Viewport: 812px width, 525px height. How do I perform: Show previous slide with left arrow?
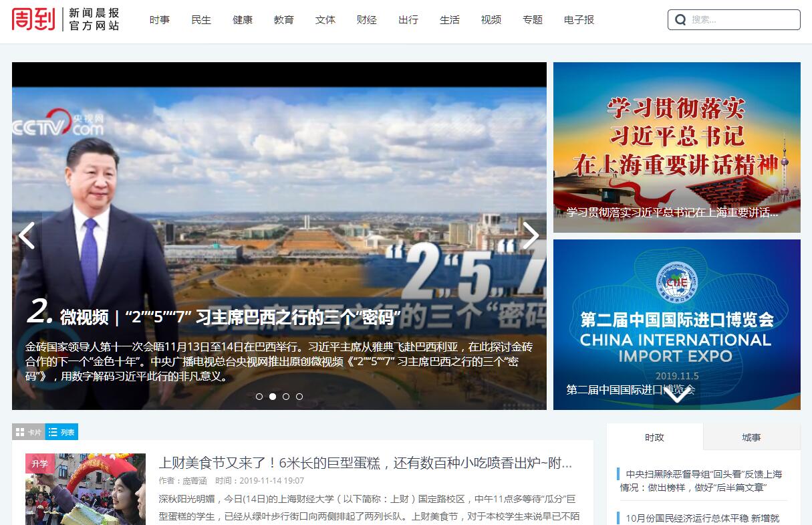26,235
